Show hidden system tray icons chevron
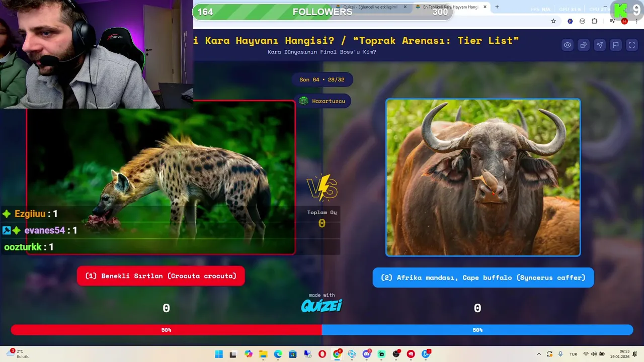The width and height of the screenshot is (644, 362). coord(539,354)
